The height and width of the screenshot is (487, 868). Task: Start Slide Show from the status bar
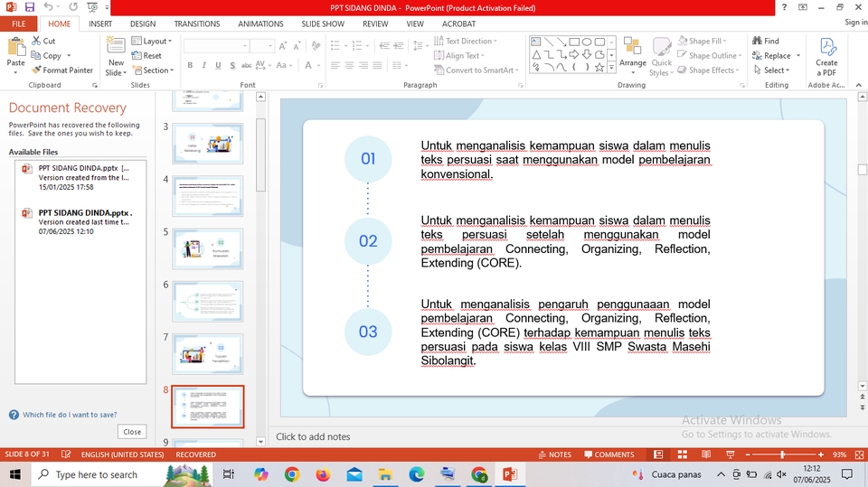(x=731, y=454)
